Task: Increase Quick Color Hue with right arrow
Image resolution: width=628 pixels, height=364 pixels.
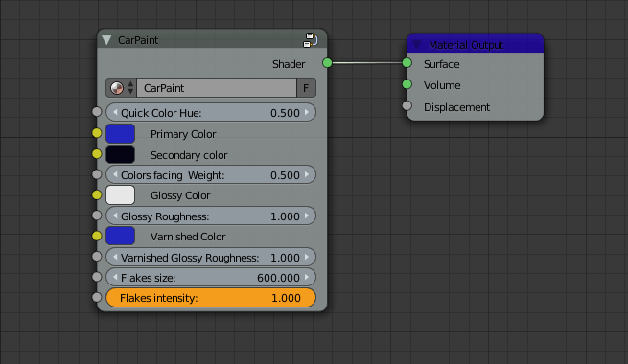Action: 307,112
